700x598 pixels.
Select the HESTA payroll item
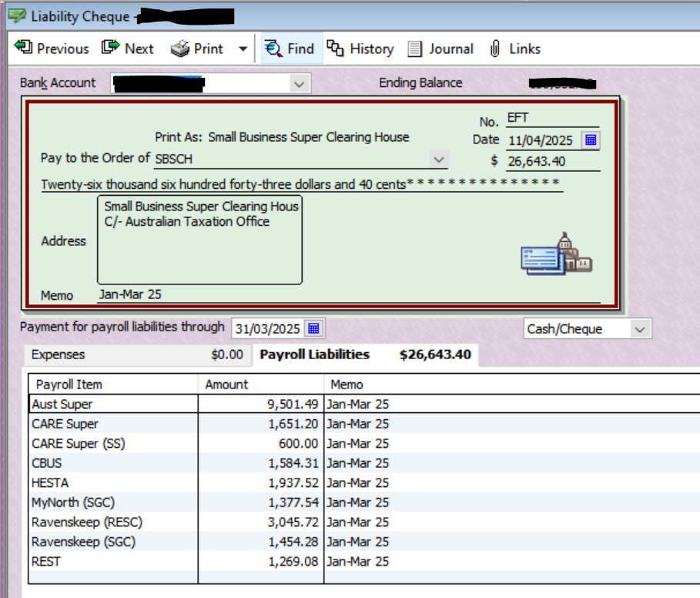coord(114,482)
